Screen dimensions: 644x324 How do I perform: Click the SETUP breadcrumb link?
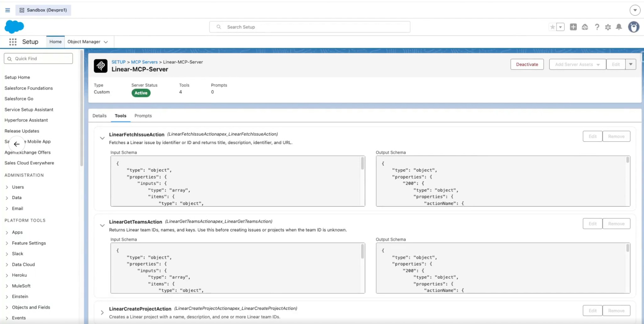pos(119,62)
